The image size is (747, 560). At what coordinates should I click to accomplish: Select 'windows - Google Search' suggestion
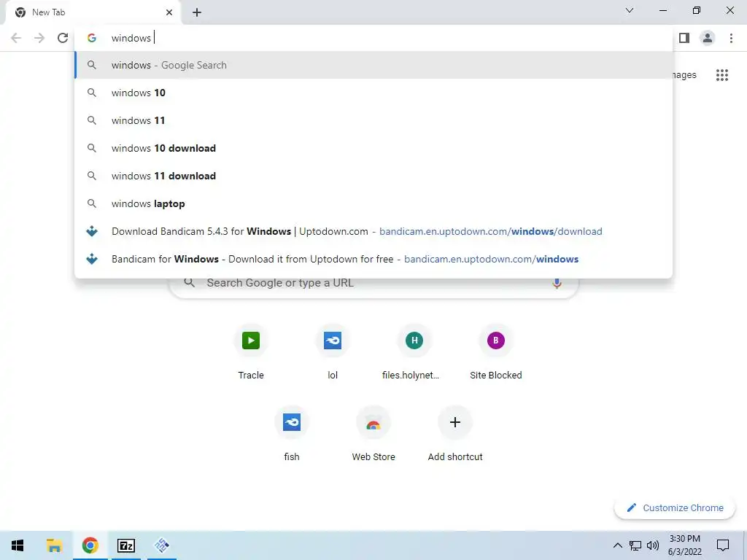pyautogui.click(x=373, y=65)
